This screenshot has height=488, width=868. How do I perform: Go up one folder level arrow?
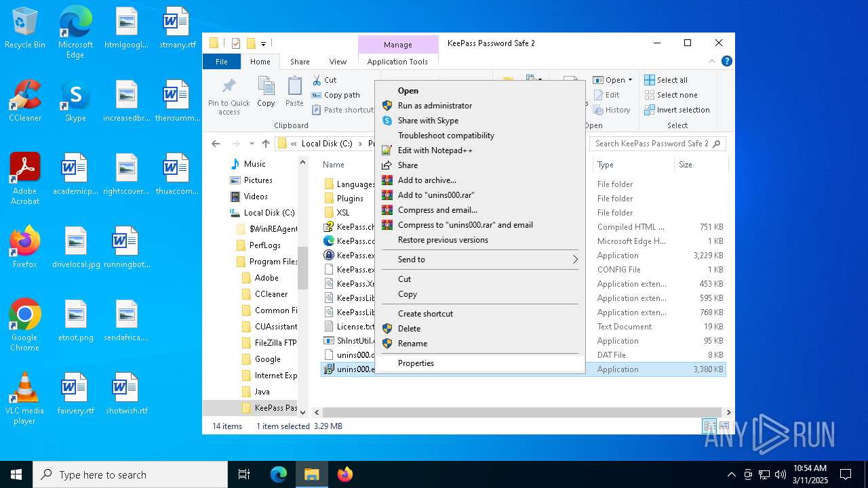(x=266, y=144)
